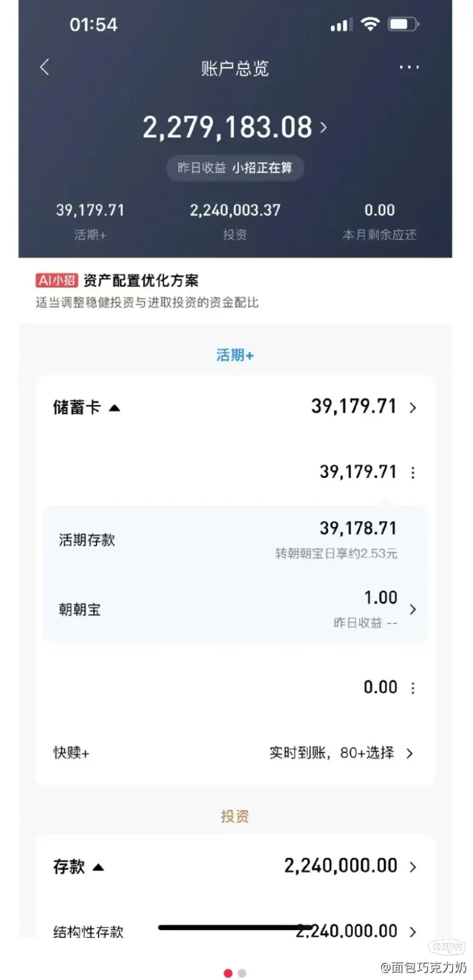Open the more options ellipsis menu
473x980 pixels.
(x=409, y=67)
